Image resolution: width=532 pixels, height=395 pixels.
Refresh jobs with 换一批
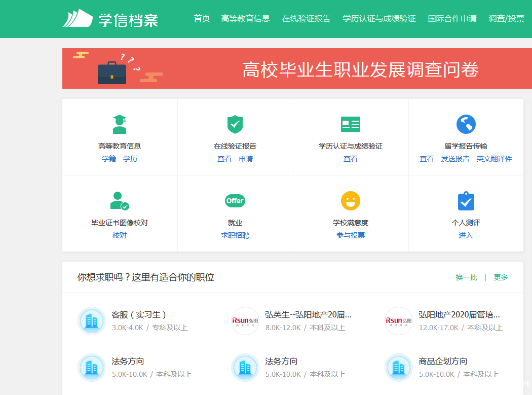(x=466, y=277)
